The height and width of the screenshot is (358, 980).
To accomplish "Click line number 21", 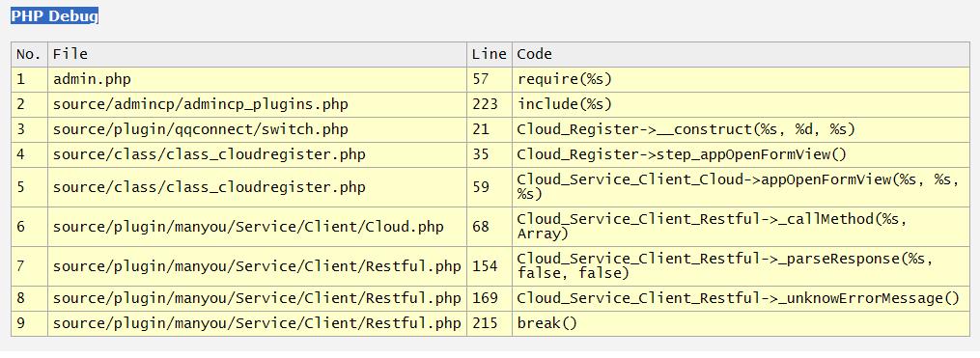I will (x=490, y=130).
